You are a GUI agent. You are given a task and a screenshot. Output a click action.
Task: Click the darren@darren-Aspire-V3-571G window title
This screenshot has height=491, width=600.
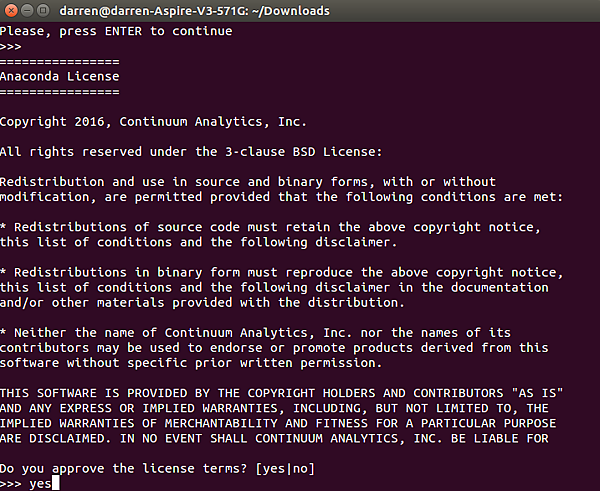tap(194, 11)
